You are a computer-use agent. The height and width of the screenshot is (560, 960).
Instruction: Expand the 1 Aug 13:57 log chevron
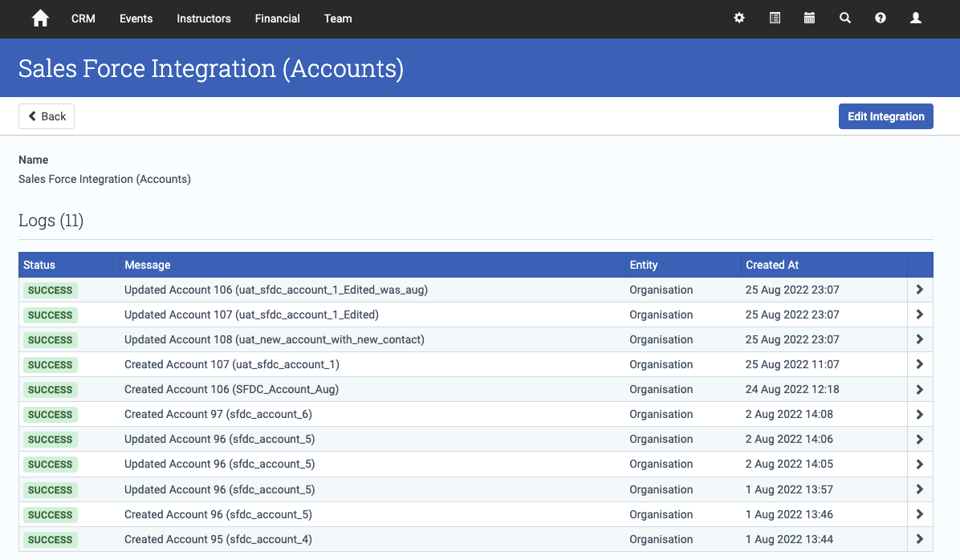tap(920, 489)
